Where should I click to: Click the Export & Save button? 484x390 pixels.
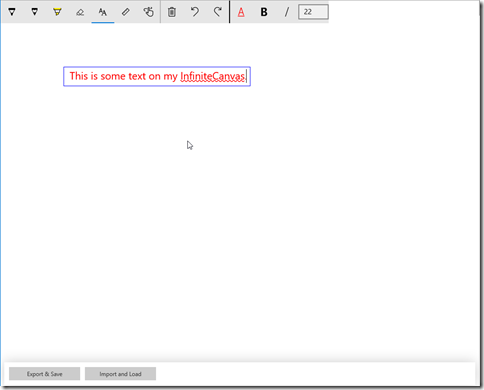click(44, 374)
